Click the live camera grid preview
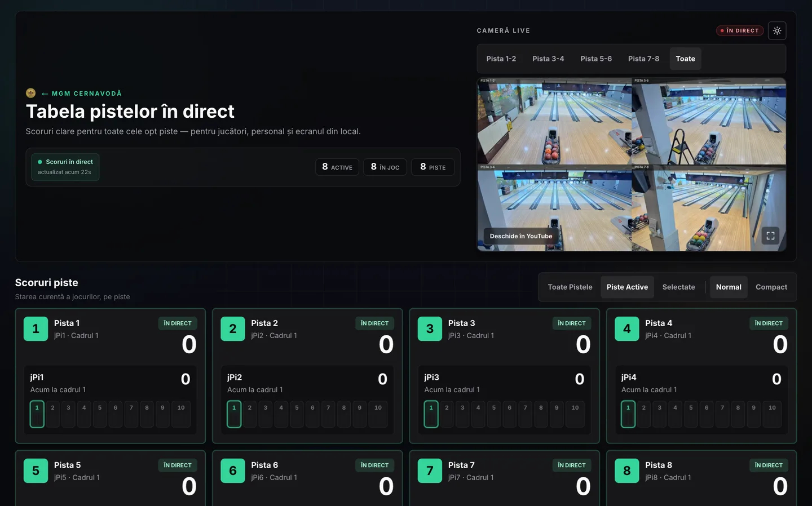The height and width of the screenshot is (506, 812). tap(632, 164)
